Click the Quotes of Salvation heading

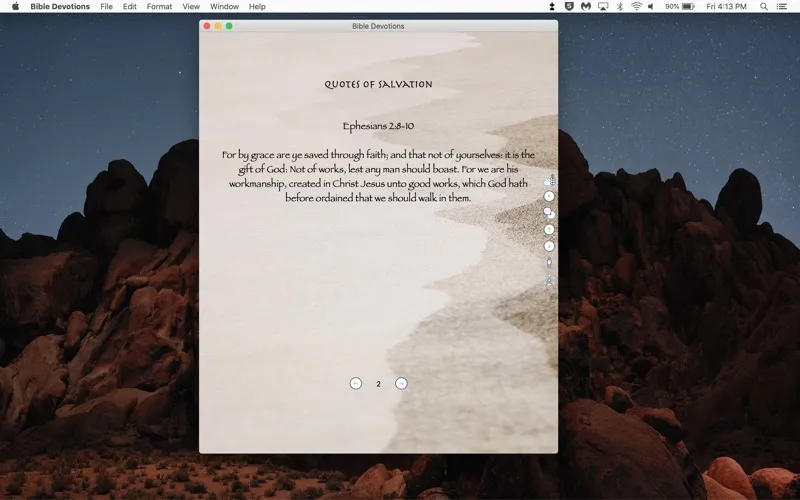point(379,84)
